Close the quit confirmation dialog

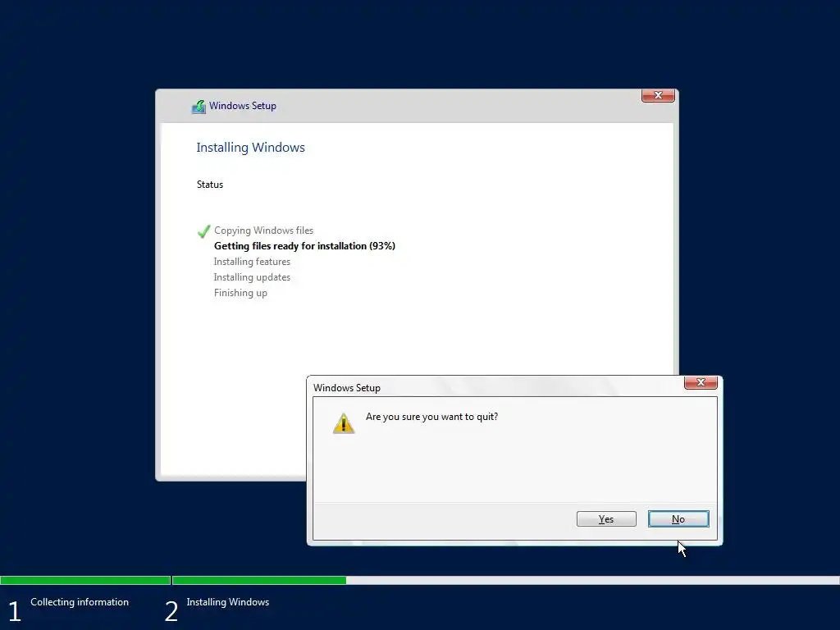point(701,382)
